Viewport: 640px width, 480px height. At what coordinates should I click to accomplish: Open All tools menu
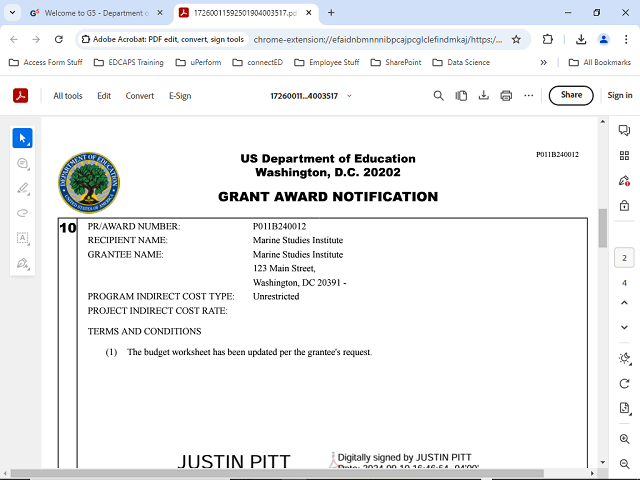coord(68,96)
